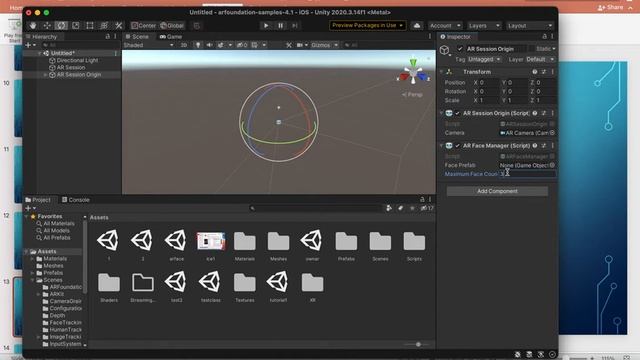
Task: Select the Move tool
Action: (x=47, y=25)
